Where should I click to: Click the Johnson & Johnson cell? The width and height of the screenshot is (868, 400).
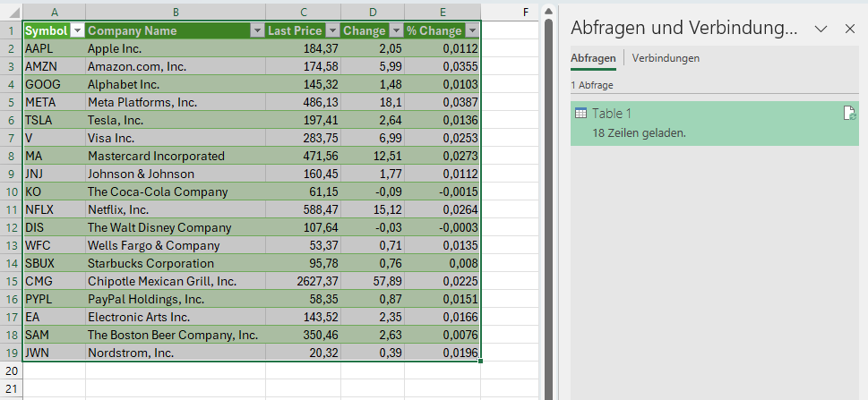[x=176, y=174]
